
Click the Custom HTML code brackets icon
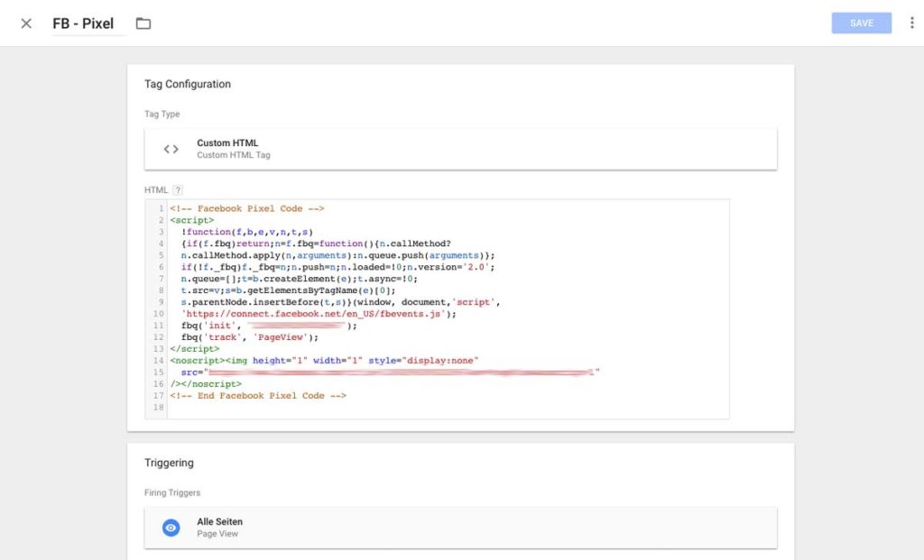(171, 149)
